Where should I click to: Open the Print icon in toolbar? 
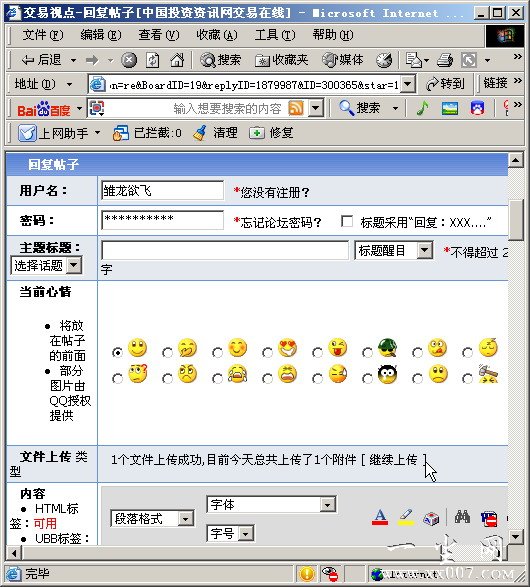point(445,60)
